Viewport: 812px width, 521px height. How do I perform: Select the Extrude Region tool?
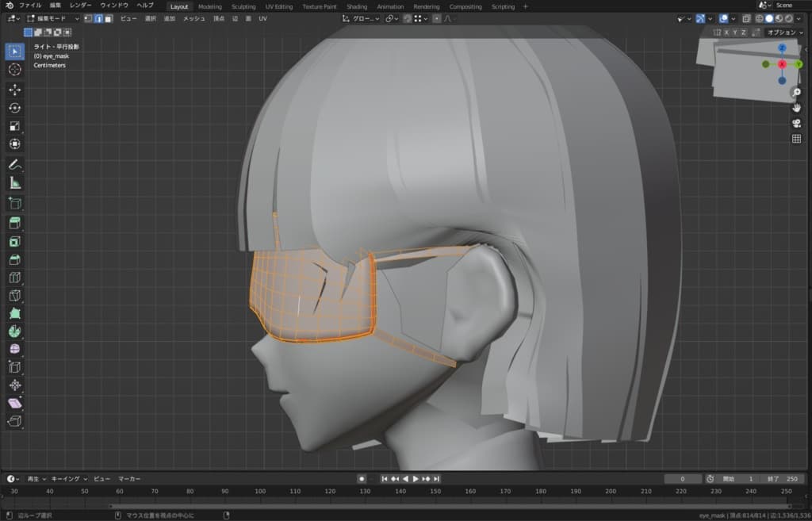[14, 223]
